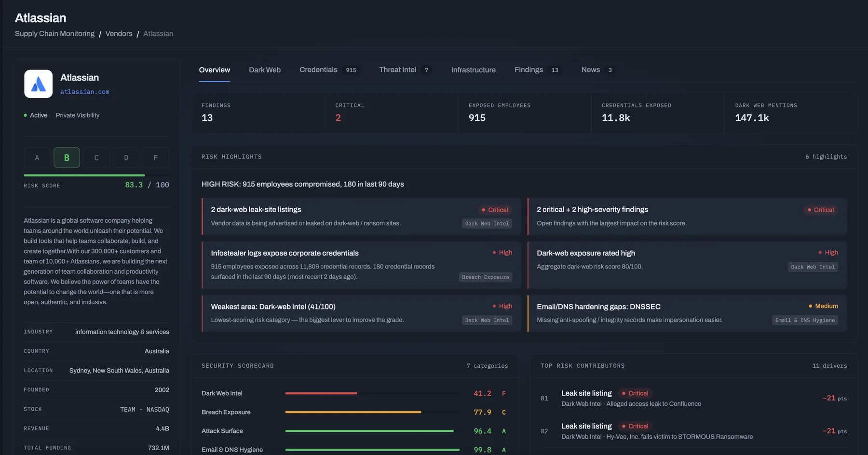Click the Dark Web Mentions 147.1k card

tap(791, 113)
